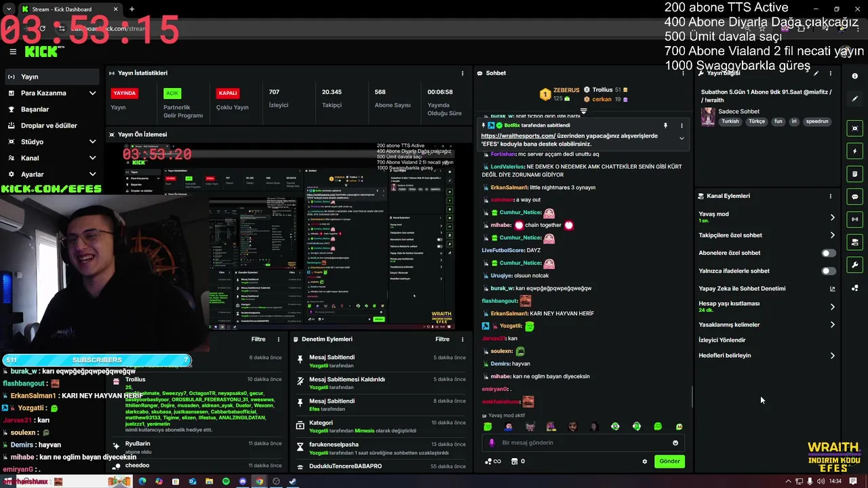Image resolution: width=868 pixels, height=488 pixels.
Task: Open the external link icon for Yapay Zeka Sohbet Denetimi
Action: [x=832, y=289]
